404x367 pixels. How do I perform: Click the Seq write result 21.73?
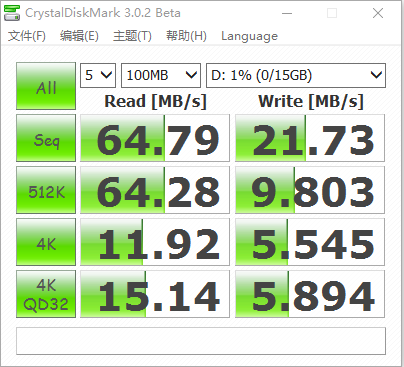point(310,138)
